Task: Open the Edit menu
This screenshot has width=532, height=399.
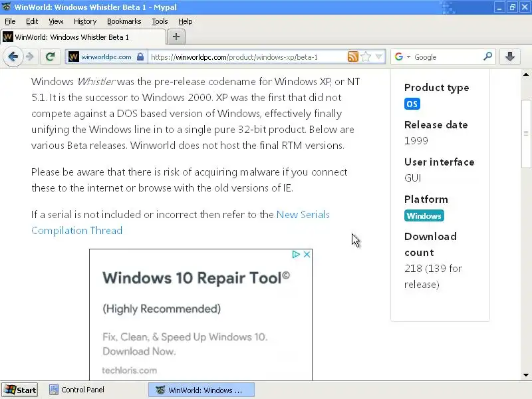Action: 32,21
